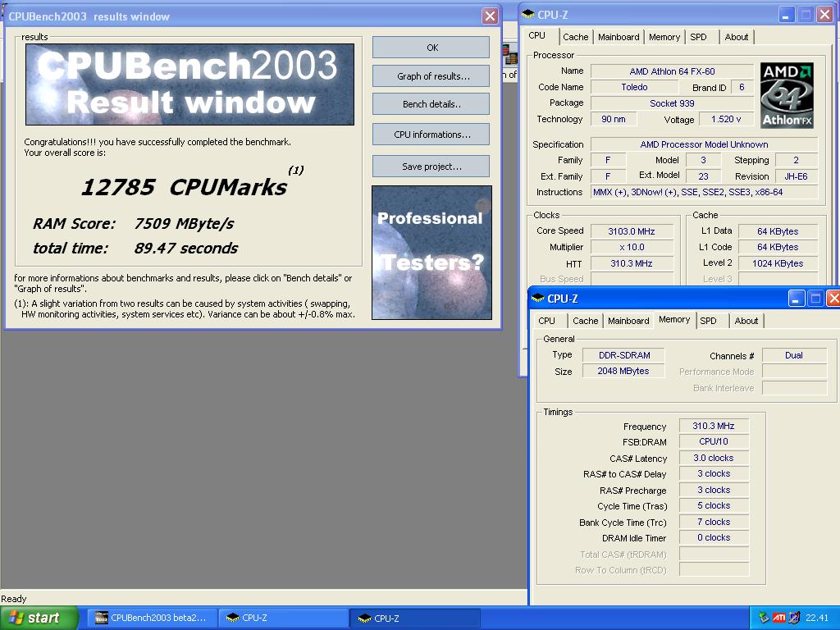Click CPU-Z title bar icon in processor window

coord(528,14)
